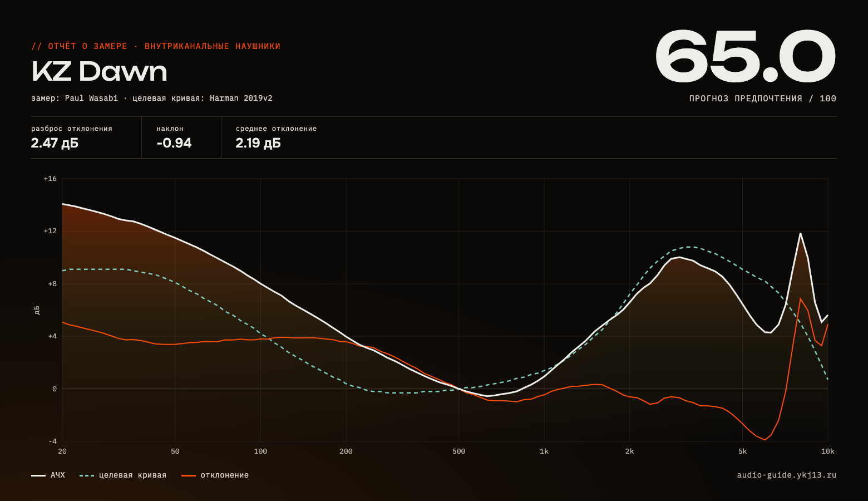
Task: Click the 0 y-axis tick label
Action: pyautogui.click(x=55, y=389)
